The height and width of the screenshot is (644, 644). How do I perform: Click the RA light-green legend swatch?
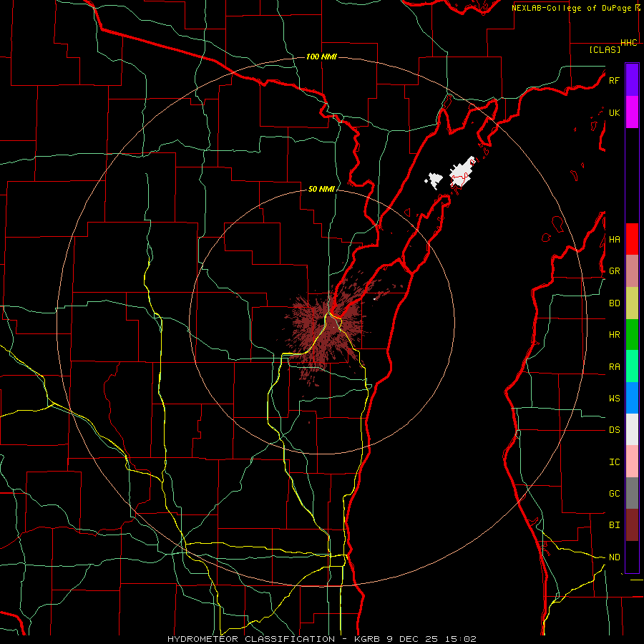(x=632, y=366)
